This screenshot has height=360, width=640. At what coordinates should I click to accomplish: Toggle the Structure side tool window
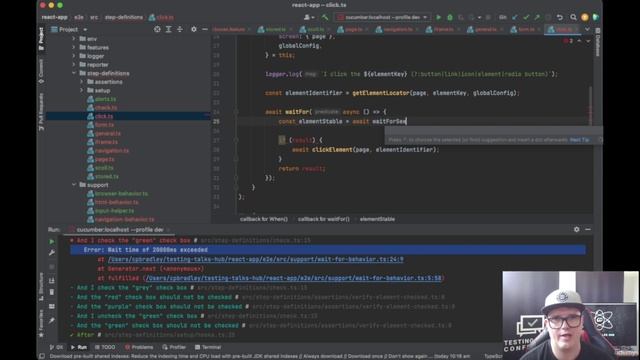[x=41, y=287]
